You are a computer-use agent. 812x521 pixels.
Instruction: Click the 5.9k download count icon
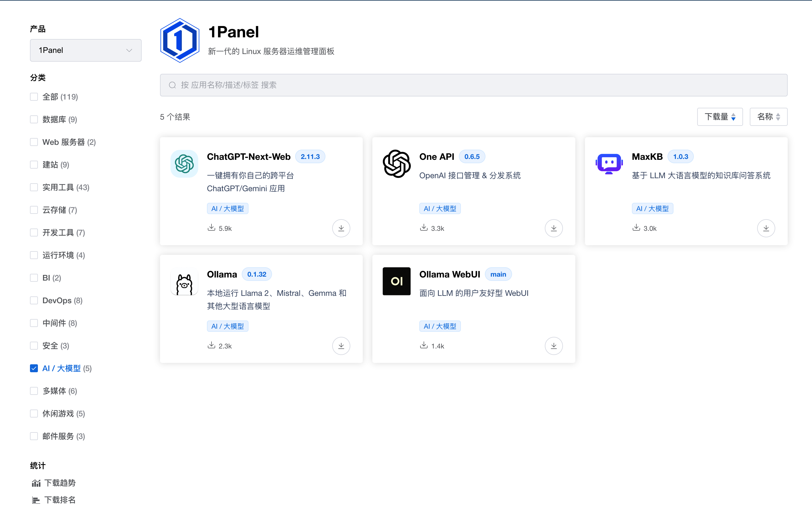click(211, 227)
